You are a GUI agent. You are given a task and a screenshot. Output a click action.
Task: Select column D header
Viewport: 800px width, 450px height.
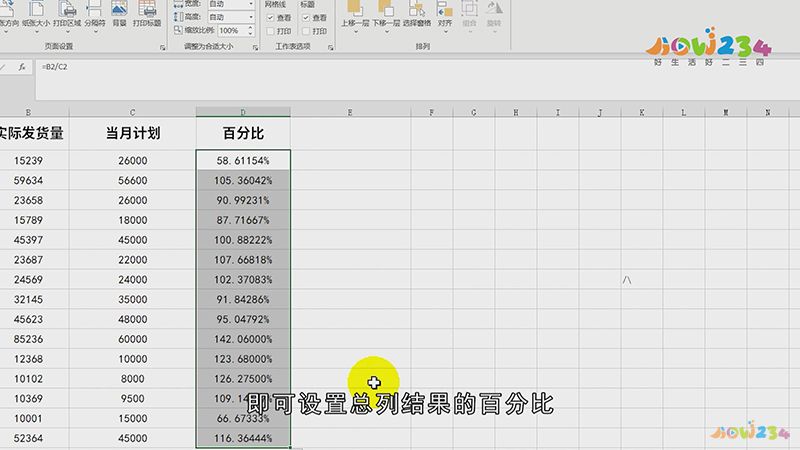[x=243, y=112]
